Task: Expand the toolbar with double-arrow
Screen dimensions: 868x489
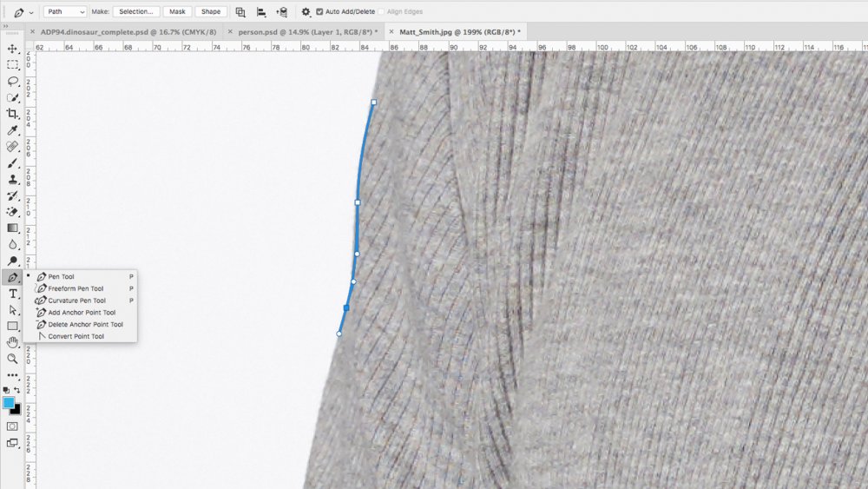Action: tap(5, 26)
